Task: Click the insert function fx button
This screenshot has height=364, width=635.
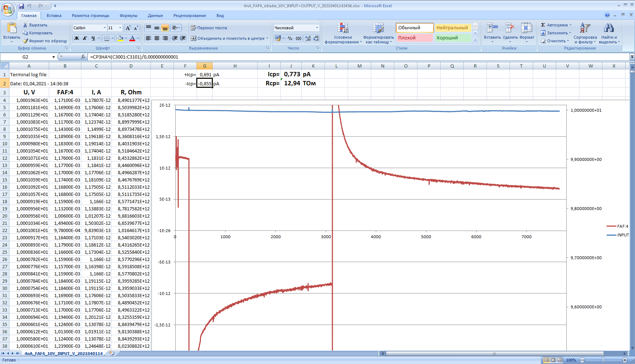Action: coord(83,57)
